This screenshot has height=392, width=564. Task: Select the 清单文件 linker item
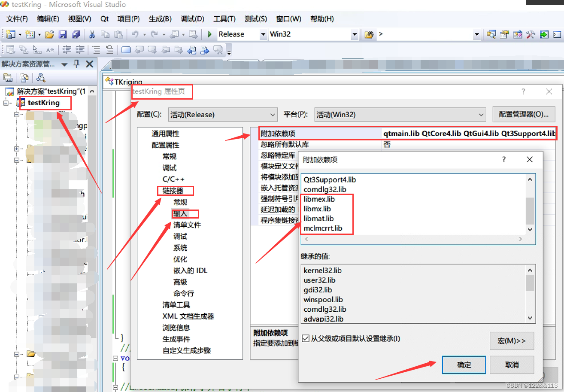(187, 225)
